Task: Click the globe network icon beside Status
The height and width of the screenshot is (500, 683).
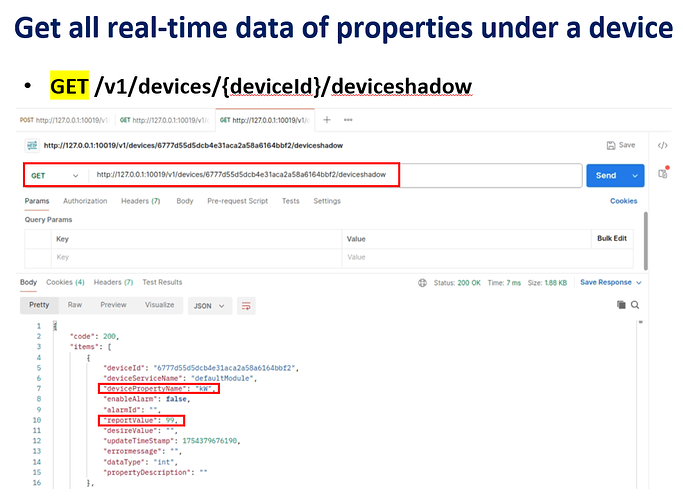Action: (x=423, y=283)
